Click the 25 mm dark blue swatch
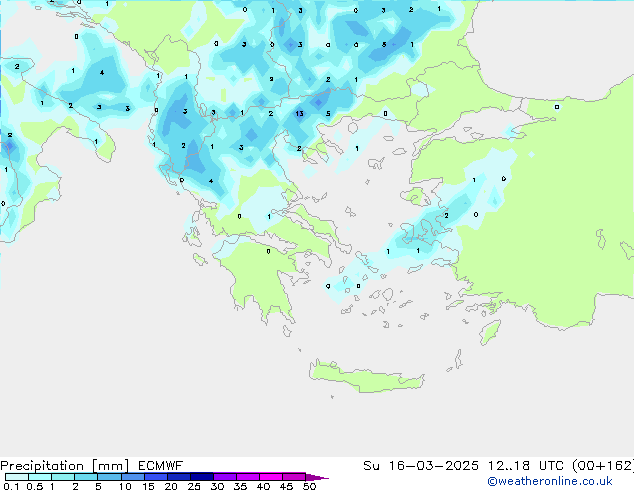The height and width of the screenshot is (490, 634). 202,477
